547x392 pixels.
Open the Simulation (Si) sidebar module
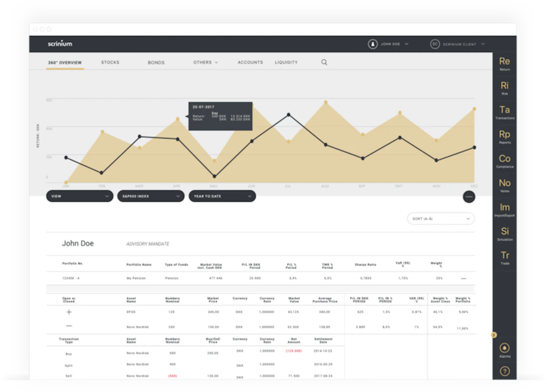tap(504, 234)
